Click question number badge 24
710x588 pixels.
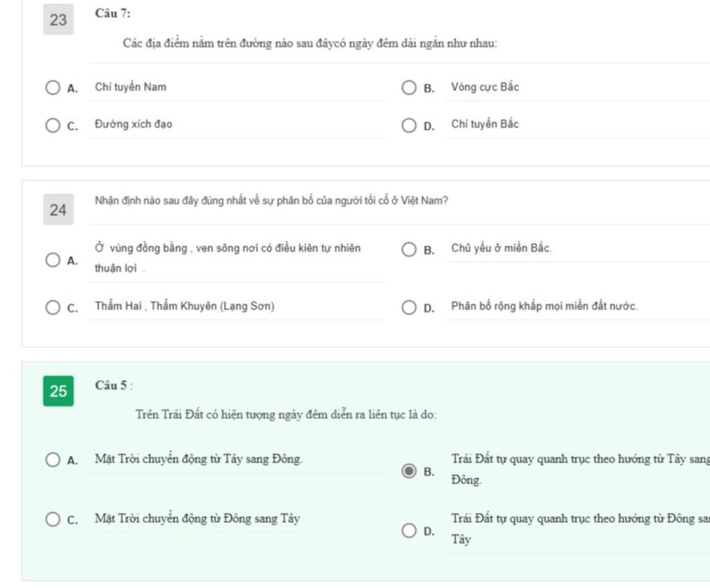[58, 209]
